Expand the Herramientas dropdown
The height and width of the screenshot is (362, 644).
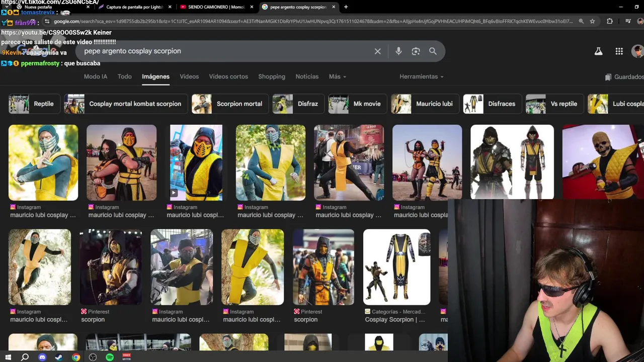tap(422, 76)
